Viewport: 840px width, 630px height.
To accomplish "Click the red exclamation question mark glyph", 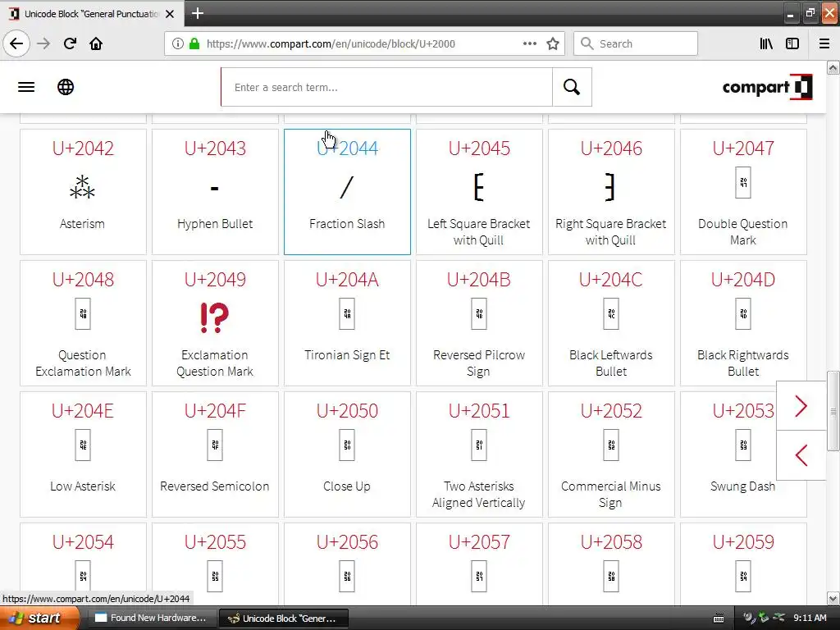I will click(214, 317).
